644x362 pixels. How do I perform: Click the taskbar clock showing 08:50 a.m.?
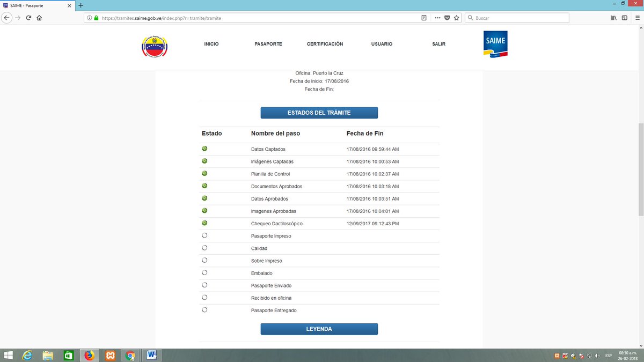627,355
